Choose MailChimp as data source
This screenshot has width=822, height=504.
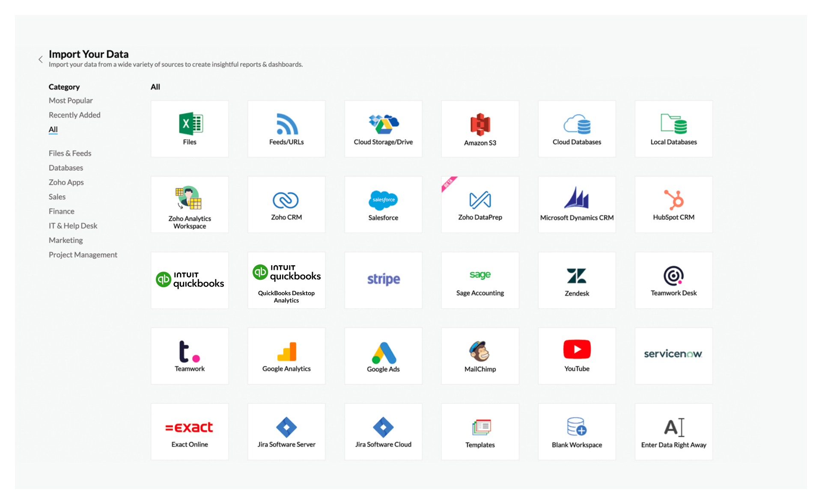pos(480,356)
